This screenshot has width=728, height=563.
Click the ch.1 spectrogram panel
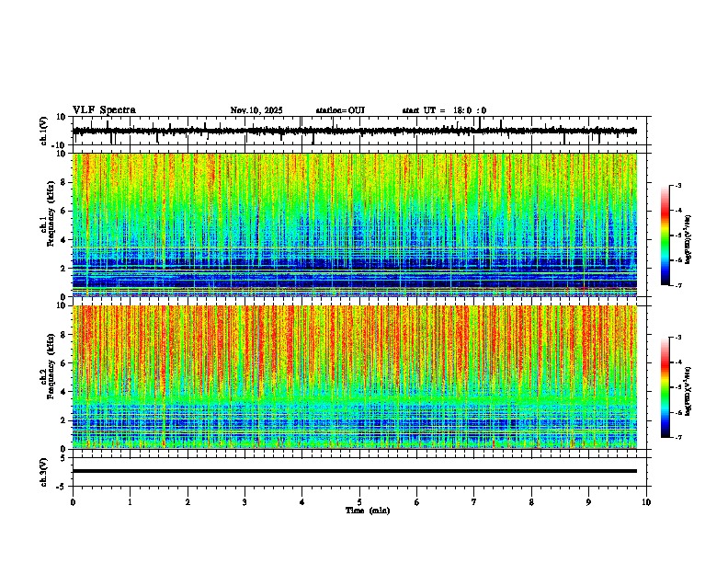(x=355, y=224)
